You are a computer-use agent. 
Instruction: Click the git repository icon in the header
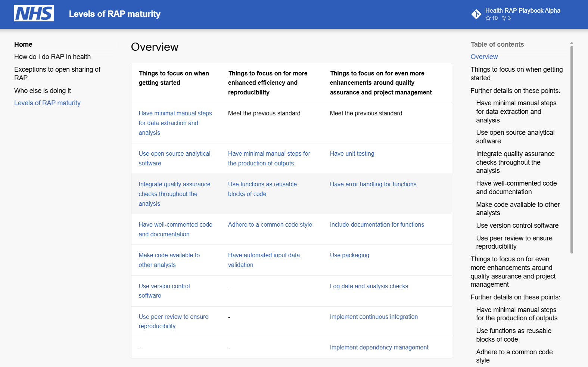tap(476, 14)
